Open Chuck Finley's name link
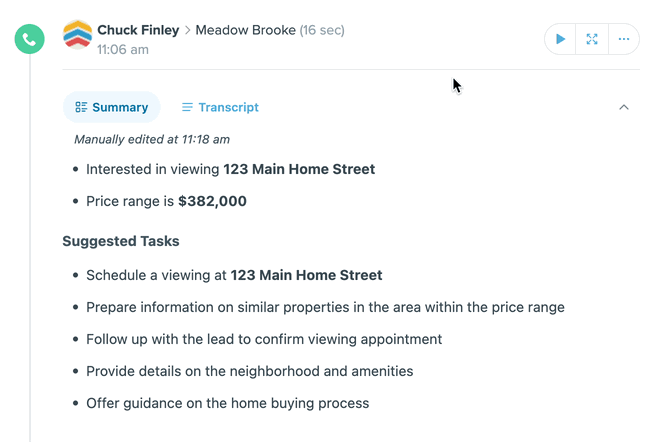The width and height of the screenshot is (662, 442). pos(138,30)
